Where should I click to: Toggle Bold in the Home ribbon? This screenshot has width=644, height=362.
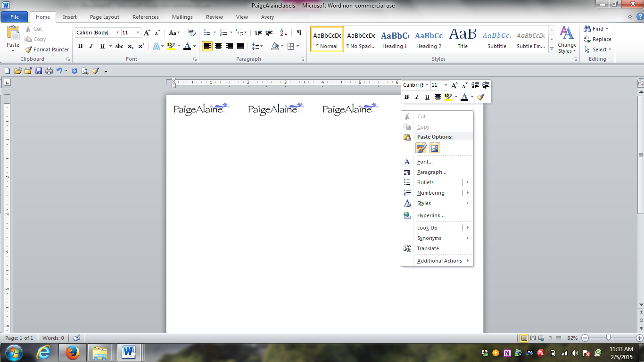pos(80,46)
